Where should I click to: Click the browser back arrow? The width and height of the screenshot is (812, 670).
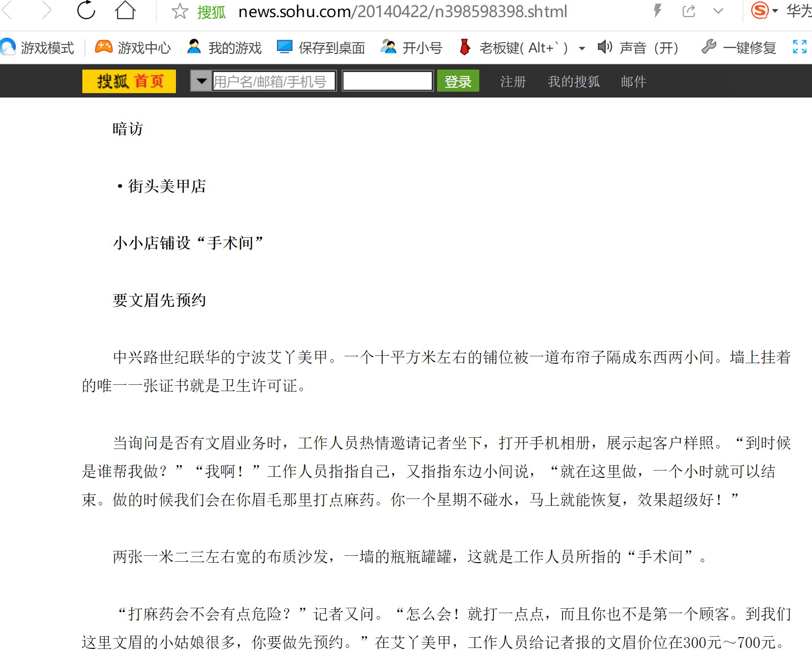6,10
